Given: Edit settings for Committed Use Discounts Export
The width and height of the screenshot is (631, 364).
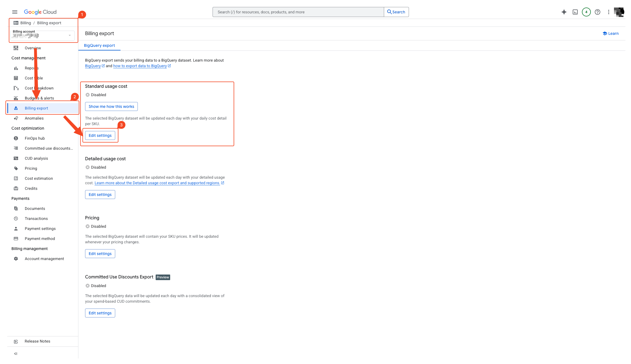Looking at the screenshot, I should coord(100,313).
